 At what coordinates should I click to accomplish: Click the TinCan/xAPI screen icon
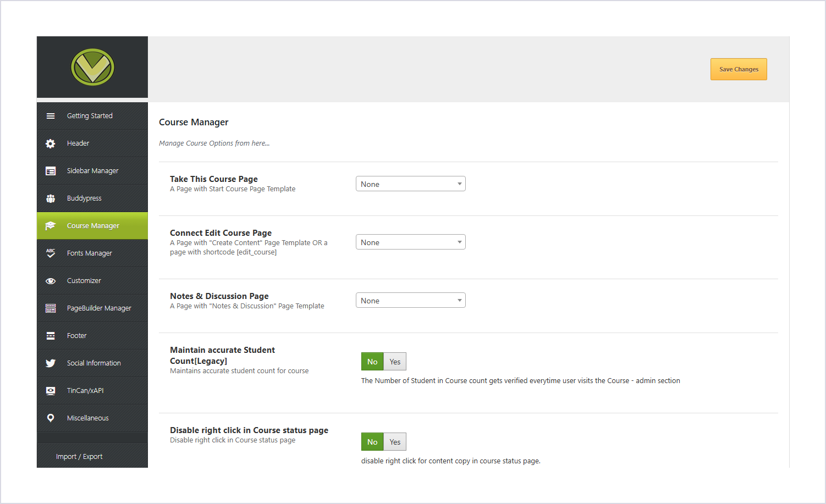point(51,391)
